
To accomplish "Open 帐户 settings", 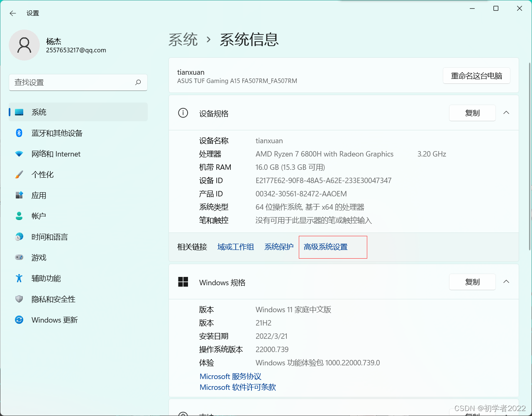I will [78, 216].
